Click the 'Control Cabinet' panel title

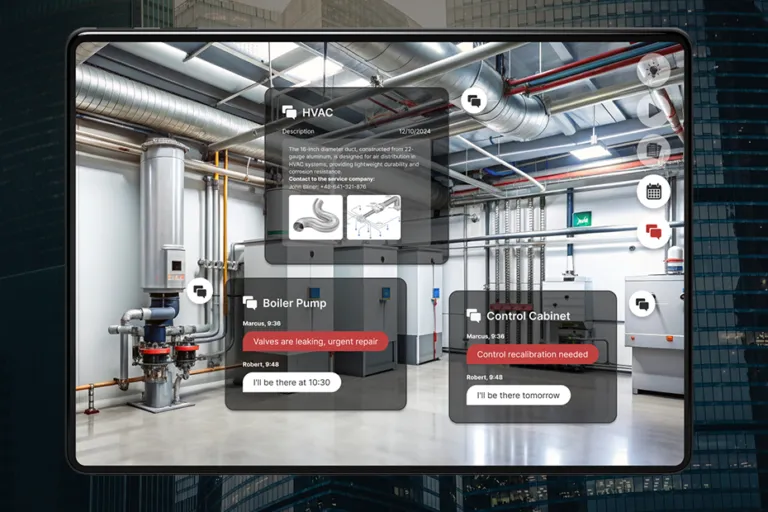click(528, 316)
